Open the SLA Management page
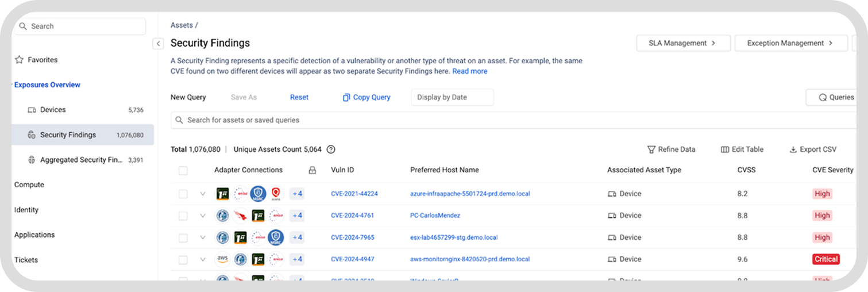This screenshot has width=868, height=292. (682, 43)
